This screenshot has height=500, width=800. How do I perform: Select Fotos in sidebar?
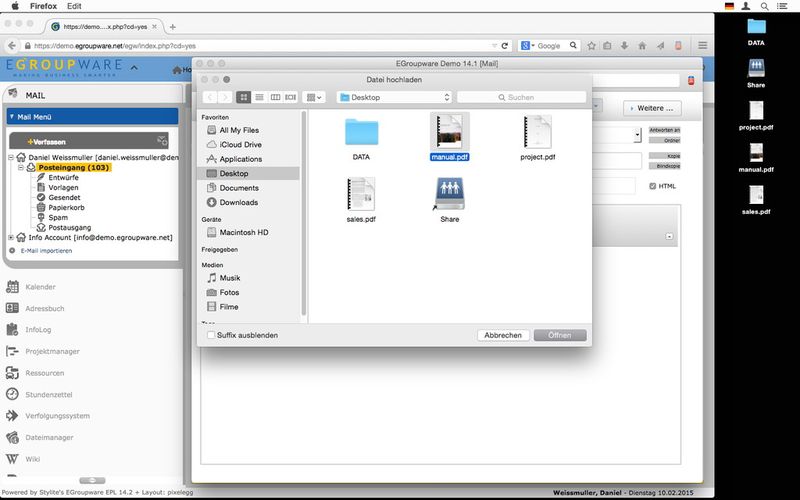[x=229, y=292]
